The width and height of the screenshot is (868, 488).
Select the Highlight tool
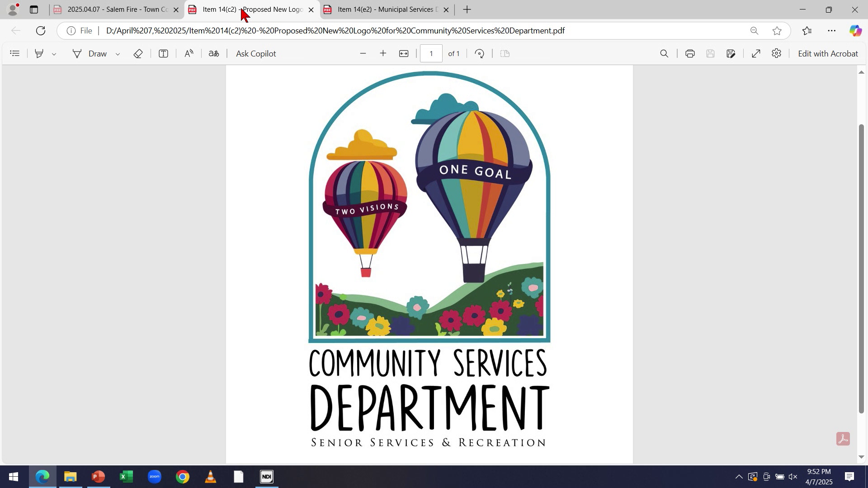(x=39, y=53)
